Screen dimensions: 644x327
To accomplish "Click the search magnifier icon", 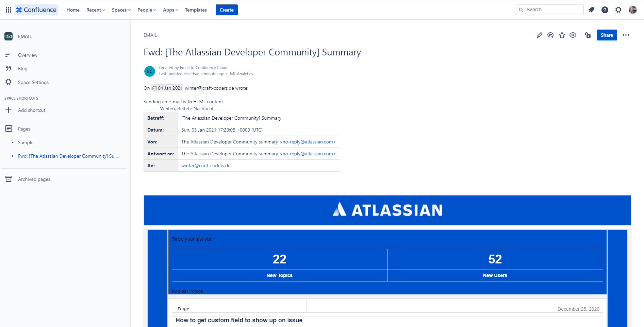I will (x=521, y=10).
